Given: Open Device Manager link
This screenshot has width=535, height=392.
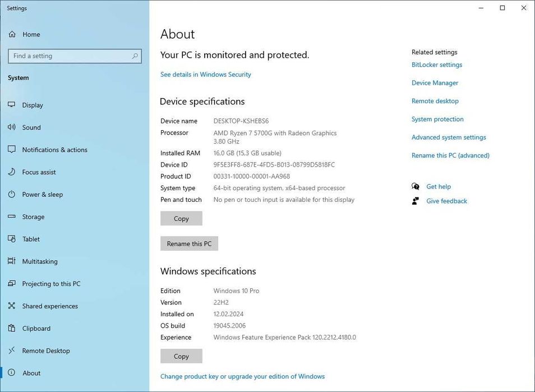Looking at the screenshot, I should pyautogui.click(x=435, y=83).
